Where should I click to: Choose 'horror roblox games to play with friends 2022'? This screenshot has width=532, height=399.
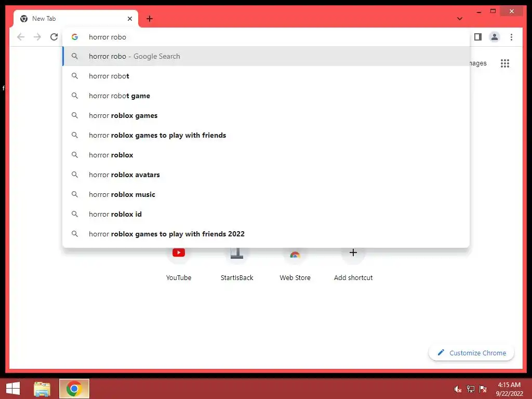click(266, 234)
